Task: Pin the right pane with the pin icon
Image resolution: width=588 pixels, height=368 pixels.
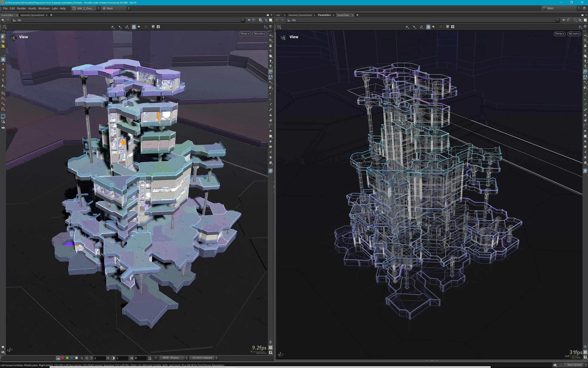Action: click(563, 20)
